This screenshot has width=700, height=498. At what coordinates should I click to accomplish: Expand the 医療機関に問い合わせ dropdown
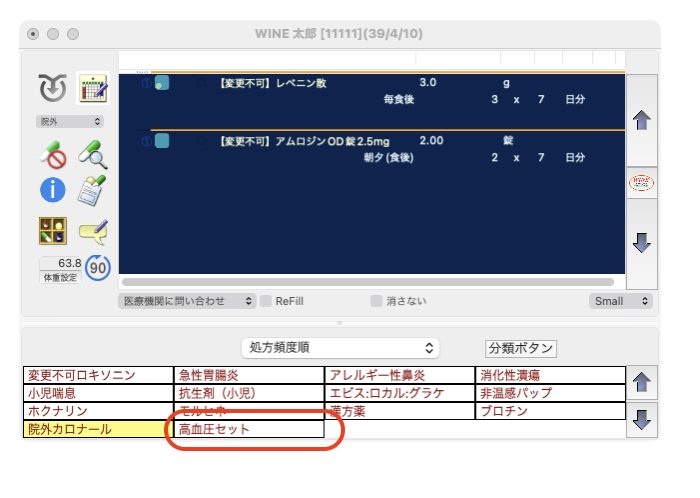coord(187,301)
